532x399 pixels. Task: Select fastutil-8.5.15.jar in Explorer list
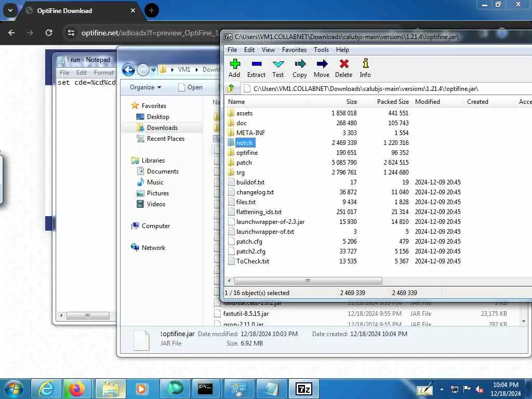(x=246, y=313)
